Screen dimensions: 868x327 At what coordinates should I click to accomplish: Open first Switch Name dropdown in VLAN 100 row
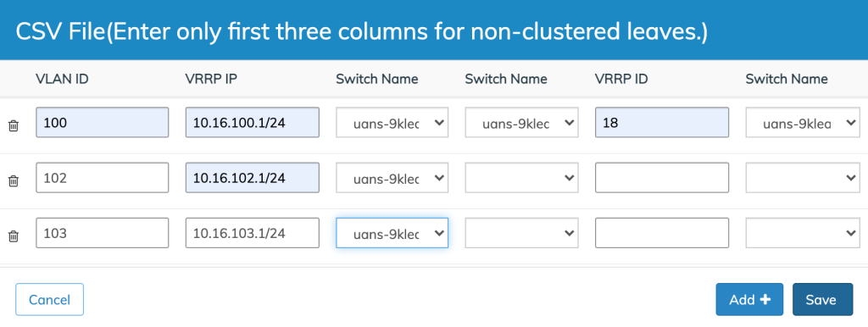pyautogui.click(x=392, y=122)
